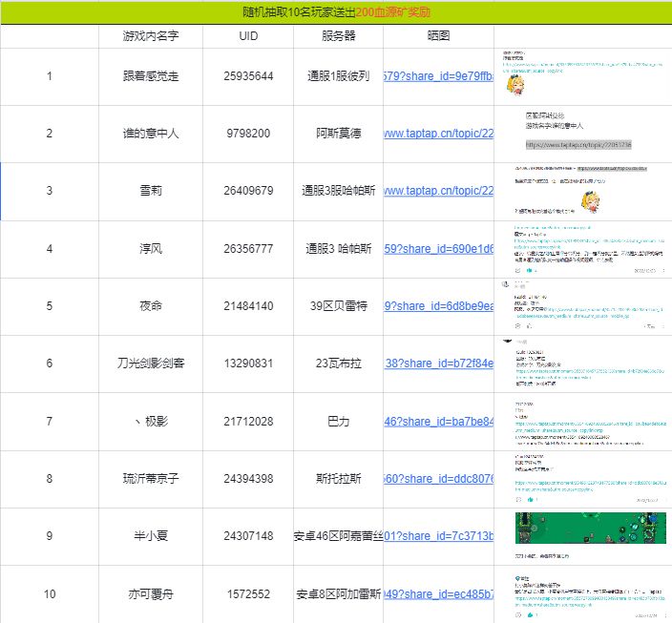Click the row 6 comment screenshot image

[583, 363]
